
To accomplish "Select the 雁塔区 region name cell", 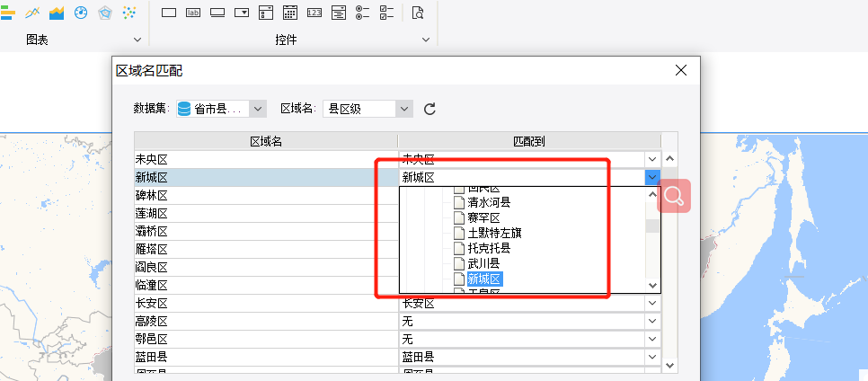I will click(266, 249).
